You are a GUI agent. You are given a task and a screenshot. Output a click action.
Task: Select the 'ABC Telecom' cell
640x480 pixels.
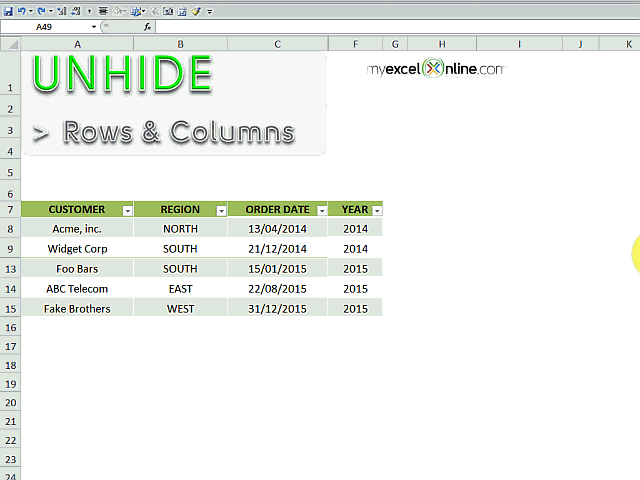click(x=77, y=289)
